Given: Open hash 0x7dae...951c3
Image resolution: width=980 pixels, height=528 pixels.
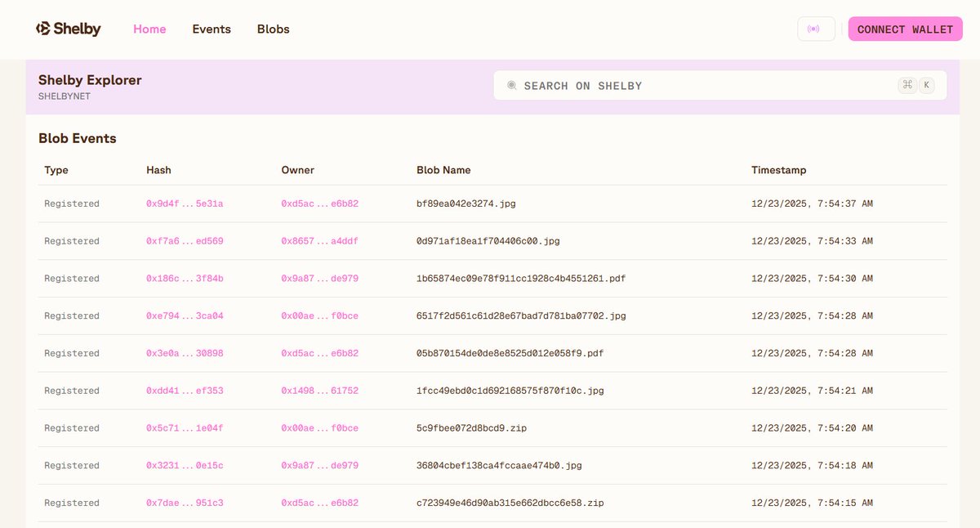Looking at the screenshot, I should pyautogui.click(x=185, y=503).
